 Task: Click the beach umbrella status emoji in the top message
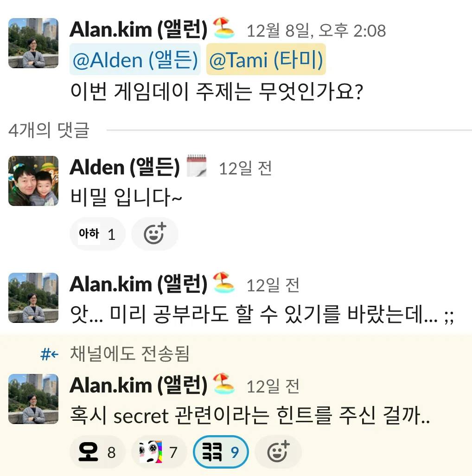pyautogui.click(x=223, y=28)
